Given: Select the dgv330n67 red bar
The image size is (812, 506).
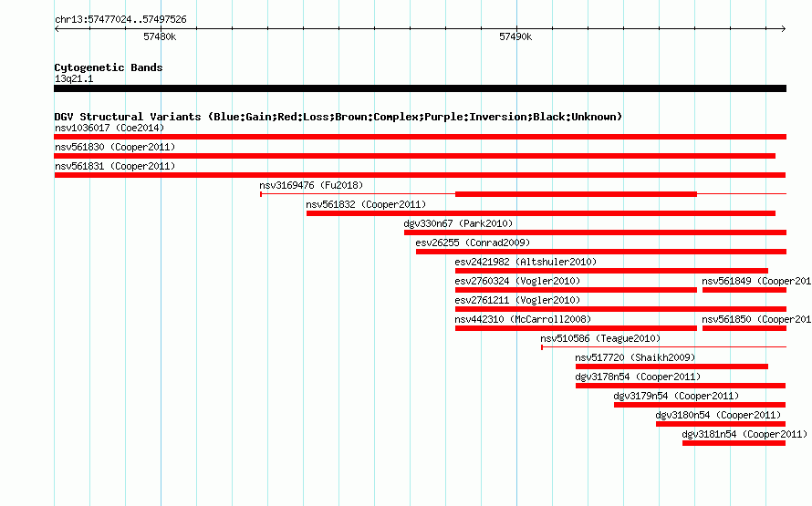Looking at the screenshot, I should [595, 232].
